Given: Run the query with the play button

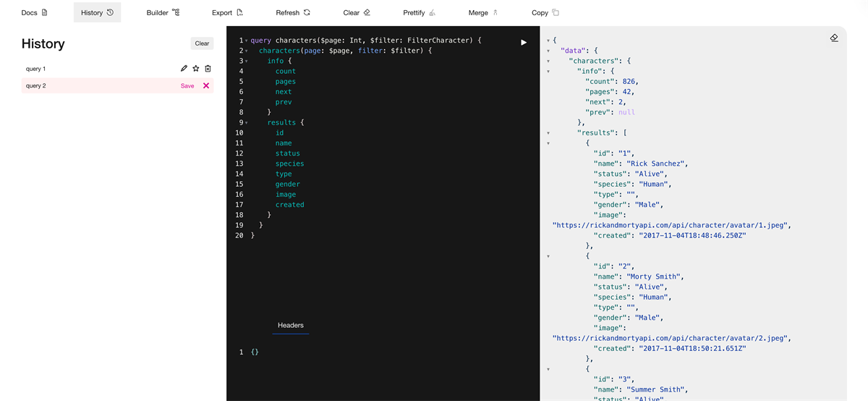Looking at the screenshot, I should 524,43.
